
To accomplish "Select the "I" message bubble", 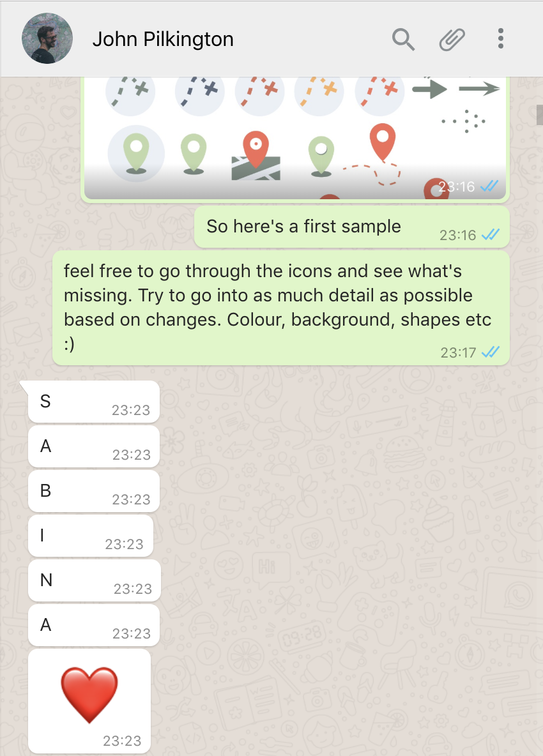I will [90, 536].
